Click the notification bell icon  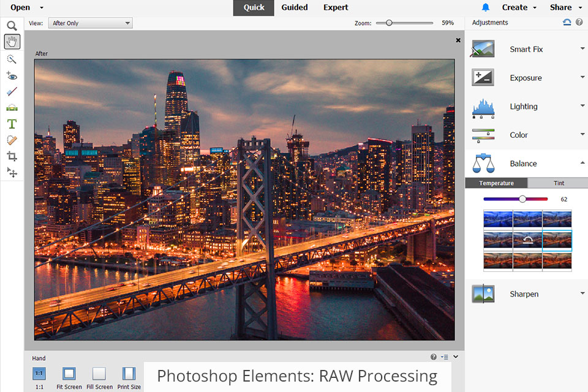486,7
